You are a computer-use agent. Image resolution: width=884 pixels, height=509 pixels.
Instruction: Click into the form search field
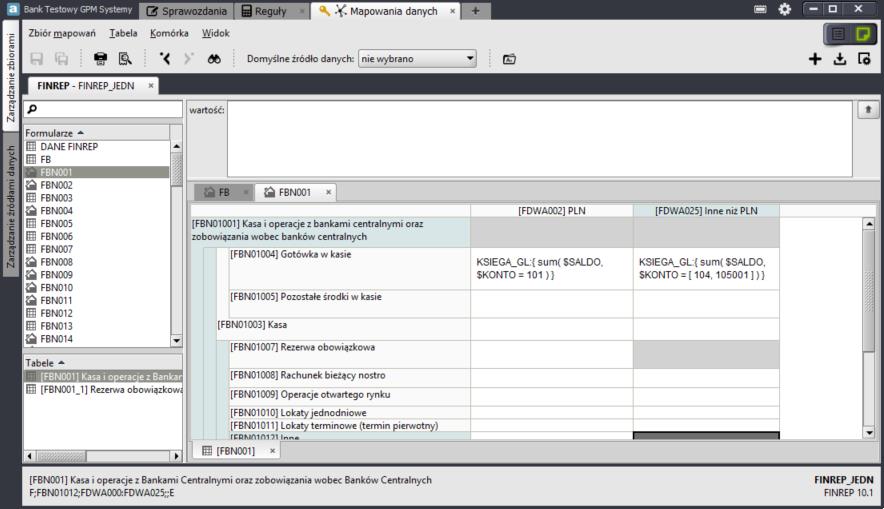pos(103,109)
